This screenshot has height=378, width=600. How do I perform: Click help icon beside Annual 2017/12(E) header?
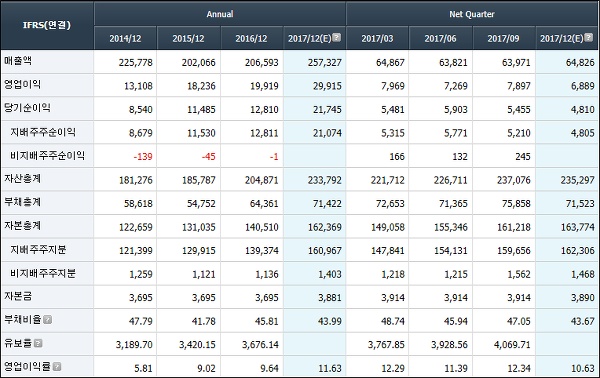336,37
